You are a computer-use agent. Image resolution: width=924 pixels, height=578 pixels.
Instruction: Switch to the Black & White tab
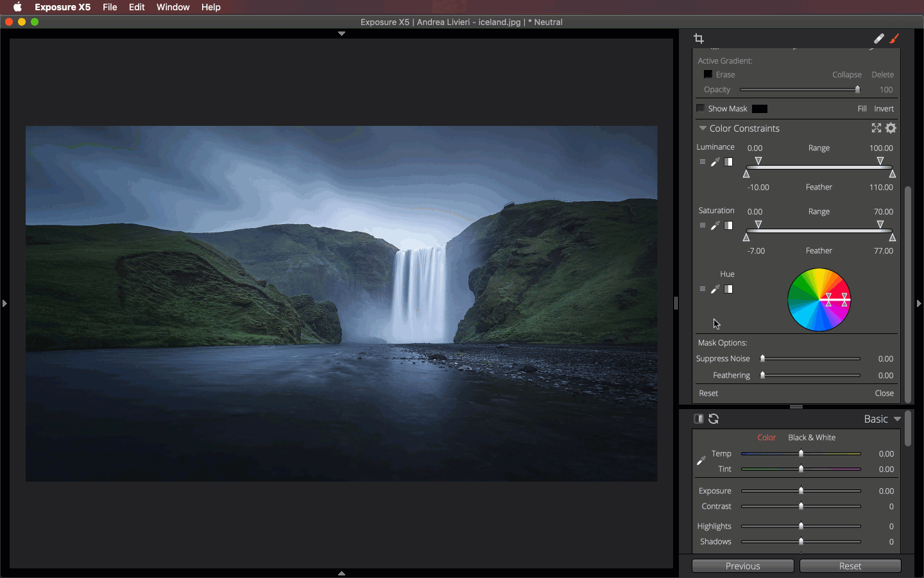click(x=811, y=437)
